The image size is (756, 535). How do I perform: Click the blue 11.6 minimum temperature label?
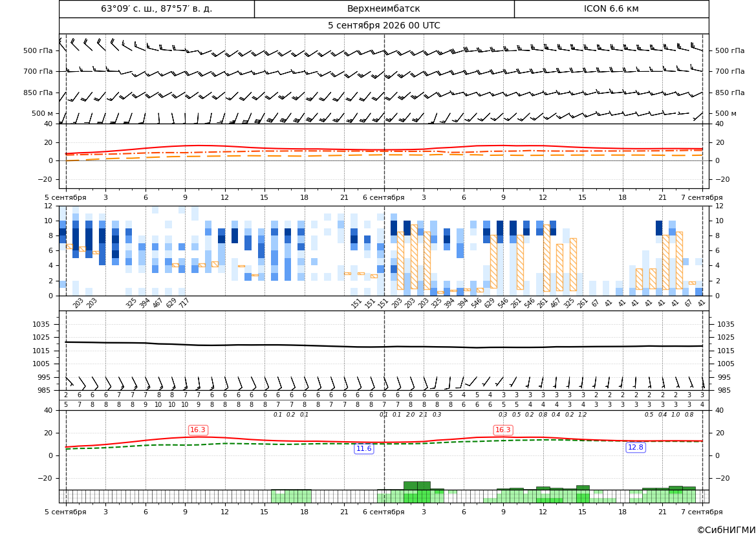(x=363, y=449)
